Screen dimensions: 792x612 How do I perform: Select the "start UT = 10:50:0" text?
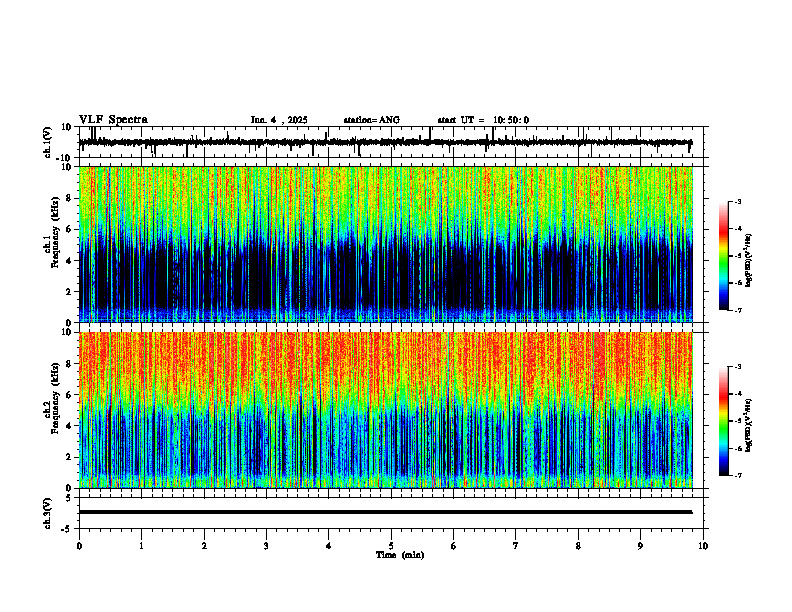(483, 120)
